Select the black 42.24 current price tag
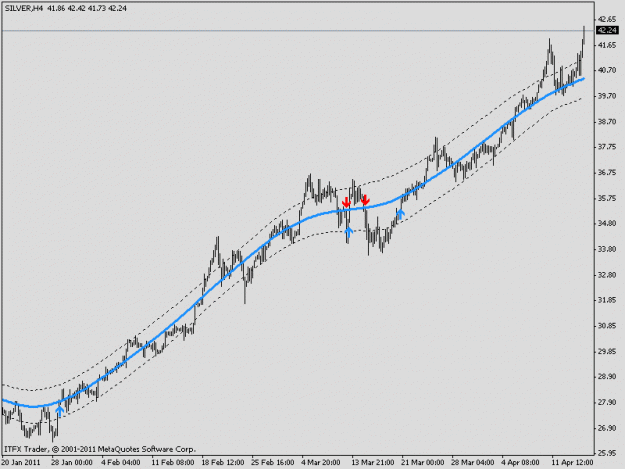625x469 pixels. (x=607, y=30)
